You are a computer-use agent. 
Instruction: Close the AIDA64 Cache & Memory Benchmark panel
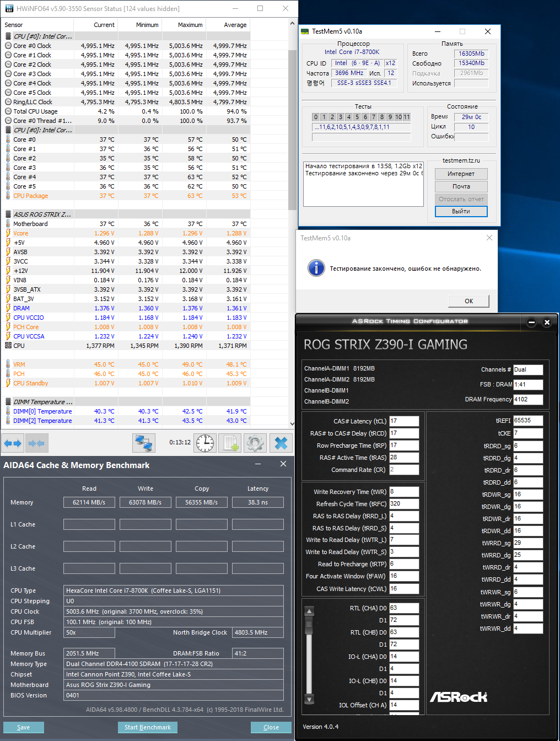tap(283, 464)
